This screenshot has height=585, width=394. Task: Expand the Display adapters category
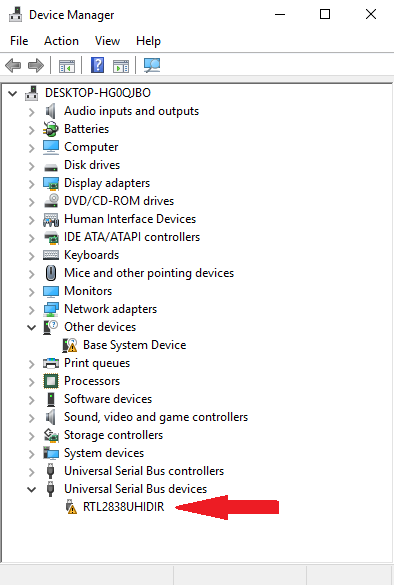(32, 184)
